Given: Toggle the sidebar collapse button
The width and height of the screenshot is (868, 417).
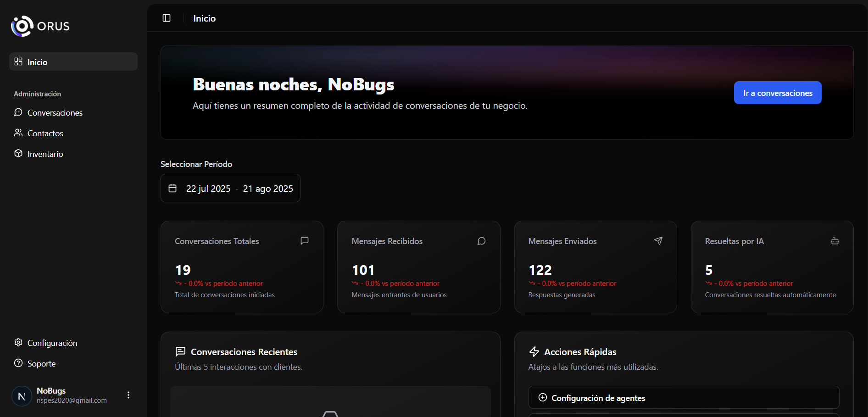Looking at the screenshot, I should [x=167, y=18].
